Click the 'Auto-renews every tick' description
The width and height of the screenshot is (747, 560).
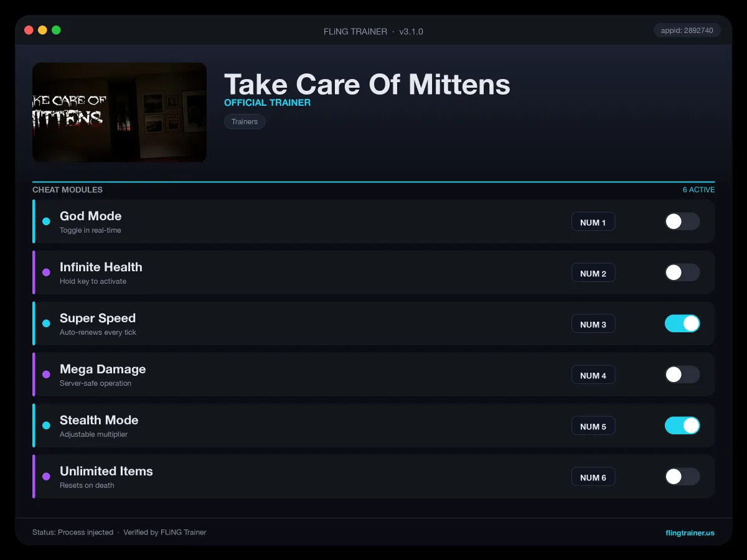pyautogui.click(x=98, y=332)
